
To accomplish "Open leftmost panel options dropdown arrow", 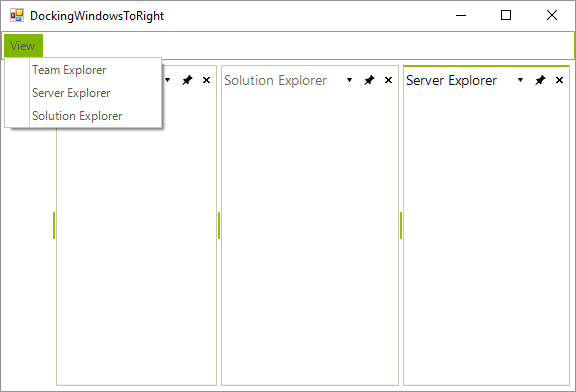I will [168, 80].
